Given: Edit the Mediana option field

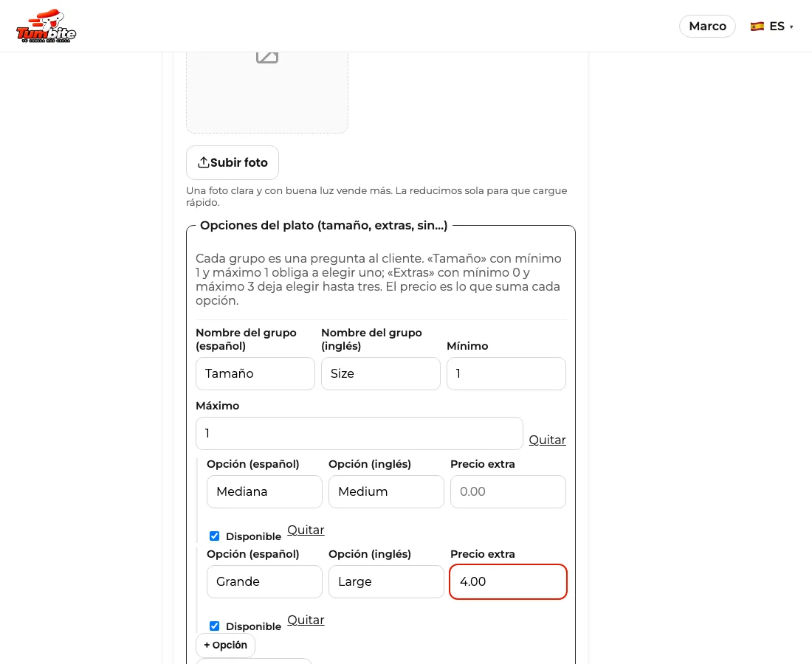Looking at the screenshot, I should click(x=264, y=491).
